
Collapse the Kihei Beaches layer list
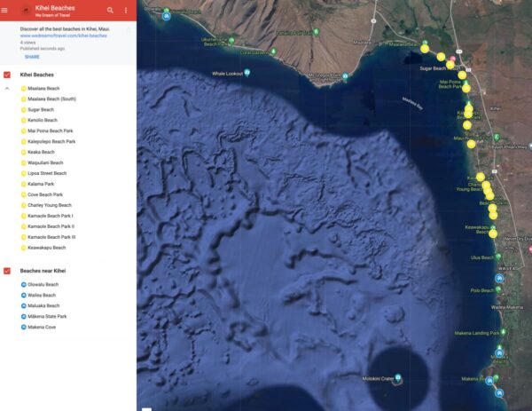[7, 89]
